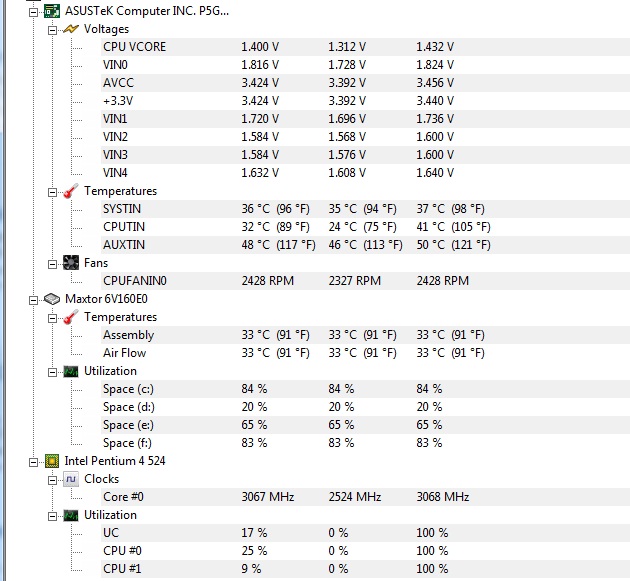The image size is (630, 581).
Task: Collapse the Voltages tree node
Action: point(53,29)
